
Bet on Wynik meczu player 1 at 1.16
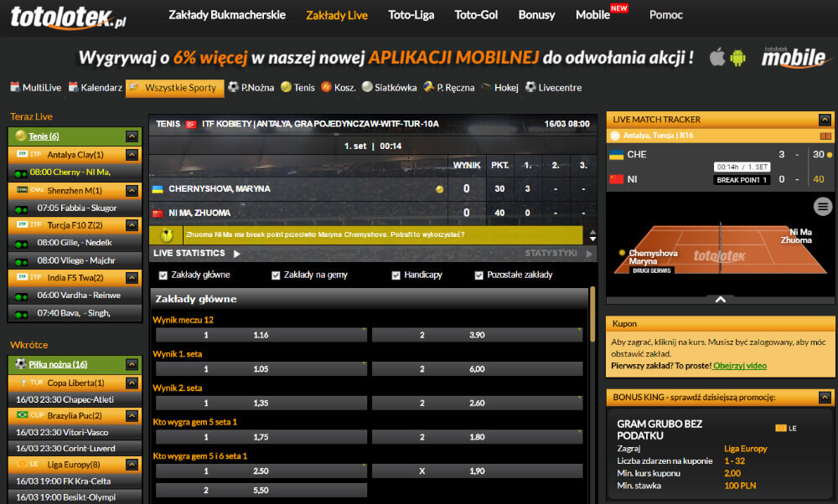click(261, 335)
